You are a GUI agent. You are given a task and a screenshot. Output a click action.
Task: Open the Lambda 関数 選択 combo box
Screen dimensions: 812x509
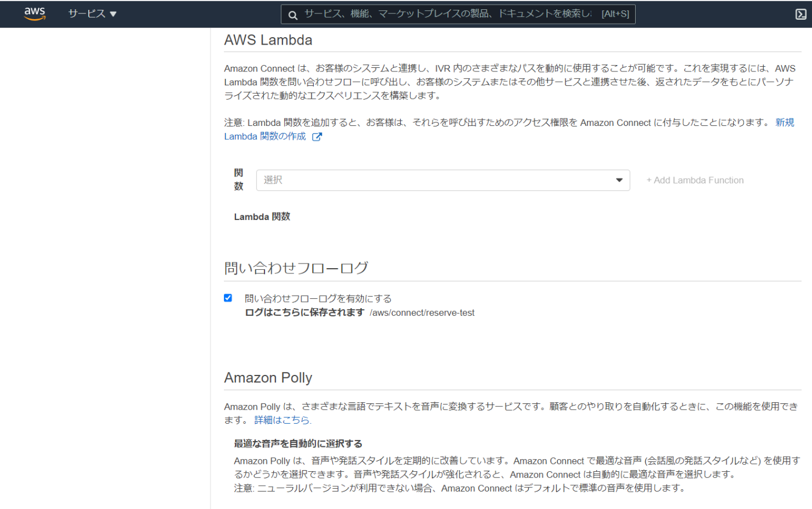tap(443, 180)
